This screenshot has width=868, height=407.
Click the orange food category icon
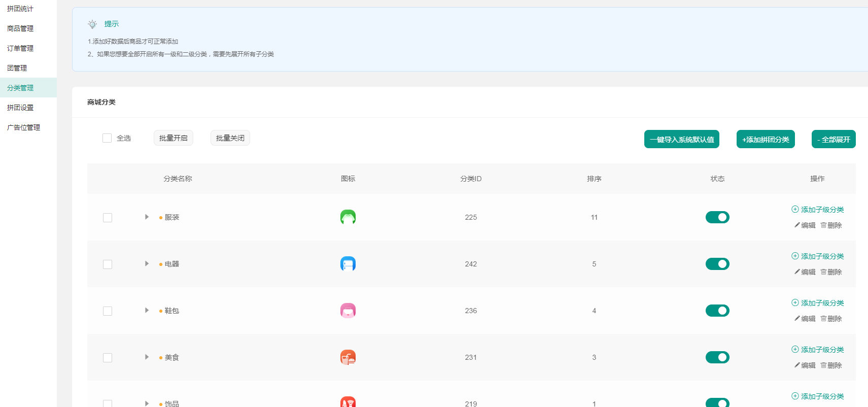[x=348, y=357]
